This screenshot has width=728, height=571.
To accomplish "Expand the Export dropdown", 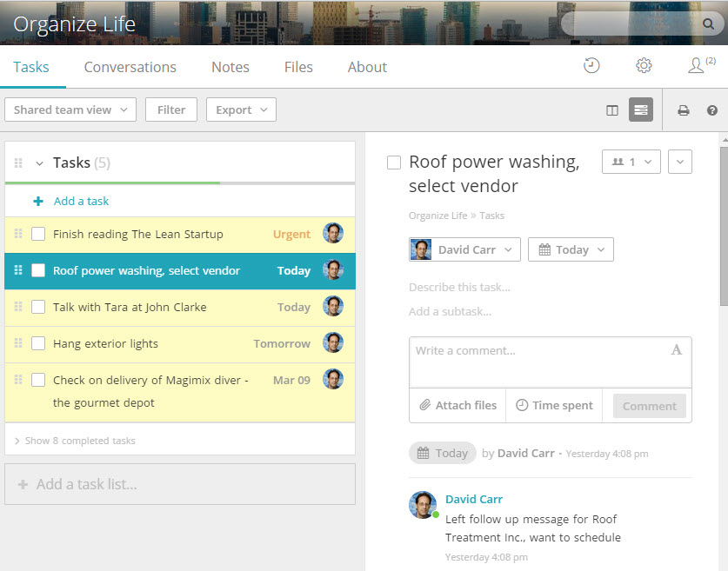I will (241, 110).
